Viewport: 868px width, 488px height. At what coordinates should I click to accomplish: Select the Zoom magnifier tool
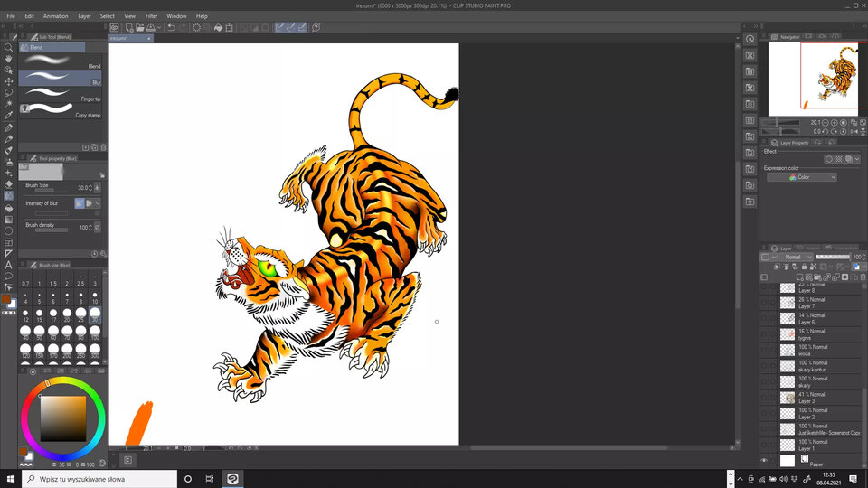click(x=8, y=48)
